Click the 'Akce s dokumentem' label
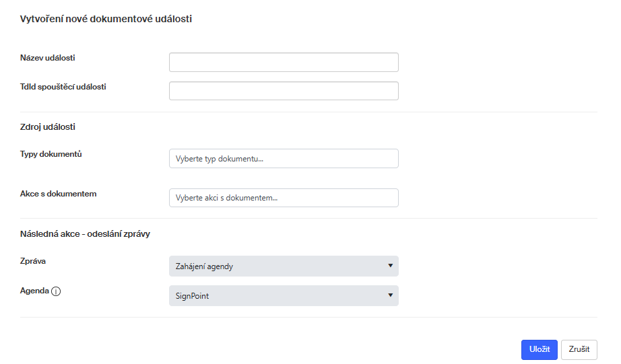 [x=59, y=194]
